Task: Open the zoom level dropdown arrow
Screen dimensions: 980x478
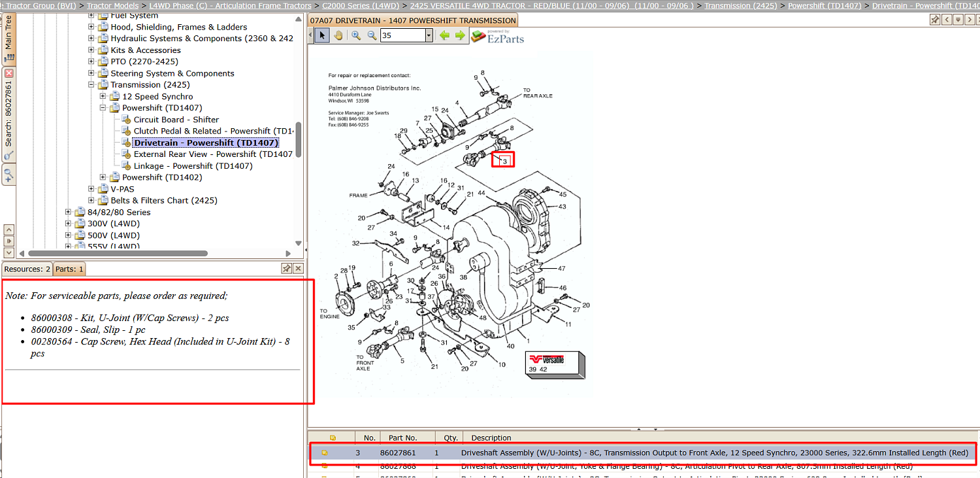Action: point(429,35)
